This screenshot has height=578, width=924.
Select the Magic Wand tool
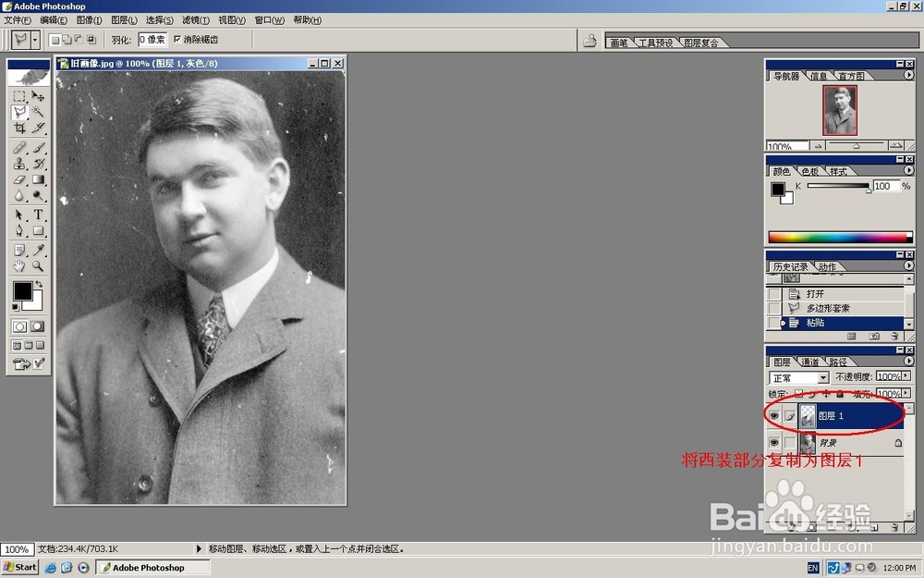(x=38, y=112)
